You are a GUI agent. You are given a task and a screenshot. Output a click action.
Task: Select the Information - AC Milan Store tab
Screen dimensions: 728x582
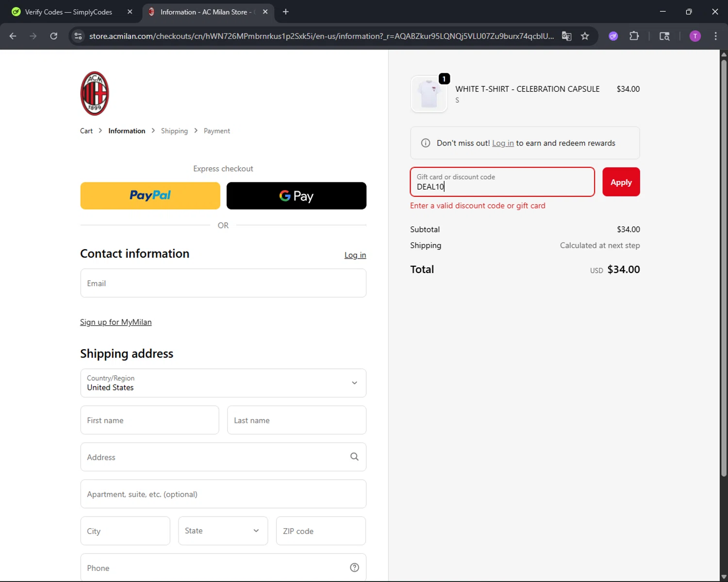click(209, 12)
